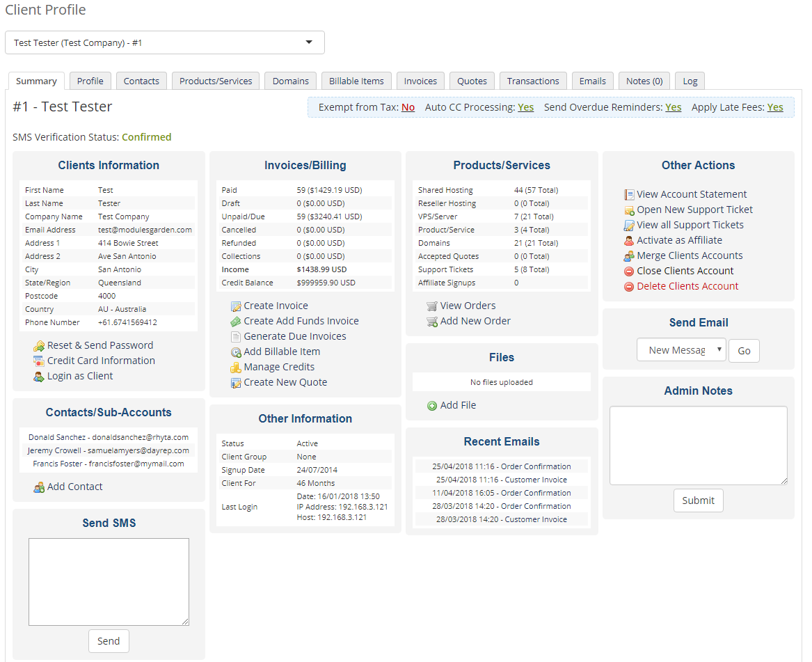Click the Add File plus icon

coord(432,405)
